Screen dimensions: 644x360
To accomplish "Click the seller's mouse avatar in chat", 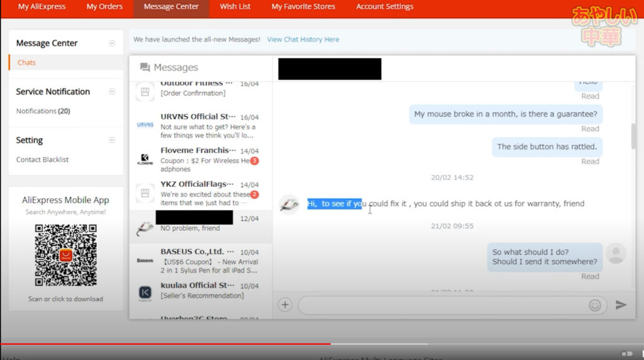I will [289, 204].
